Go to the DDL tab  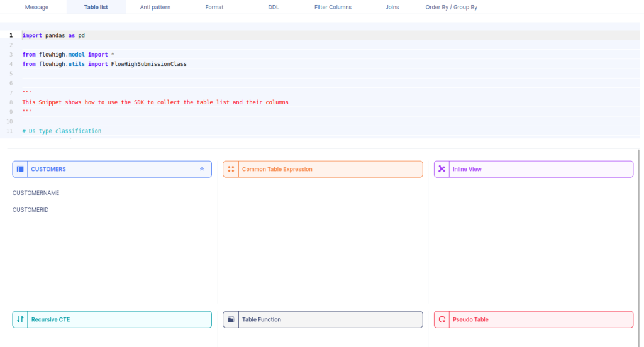pyautogui.click(x=273, y=7)
